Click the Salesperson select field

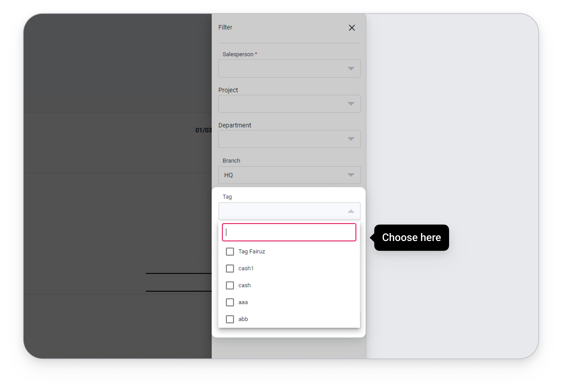[281, 69]
